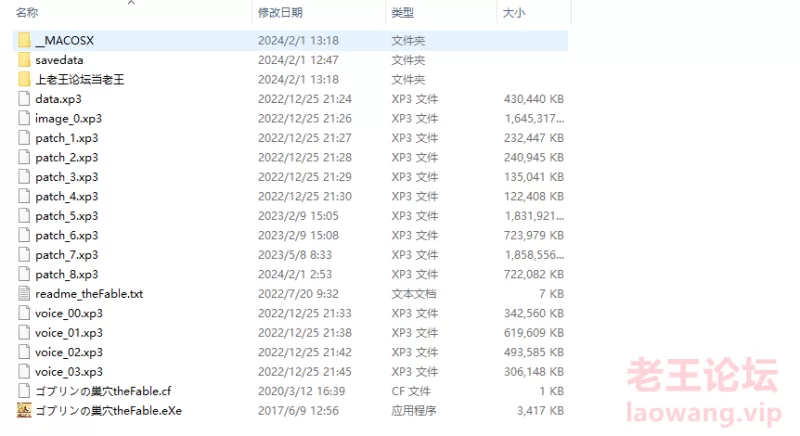Select the patch_7.xp3 file name
800x436 pixels.
click(x=67, y=254)
